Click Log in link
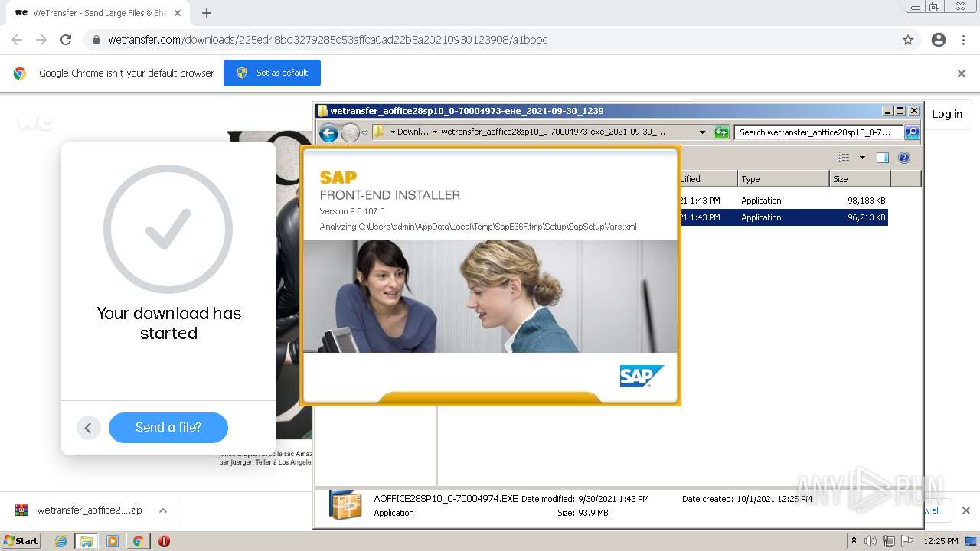This screenshot has width=980, height=551. point(947,114)
